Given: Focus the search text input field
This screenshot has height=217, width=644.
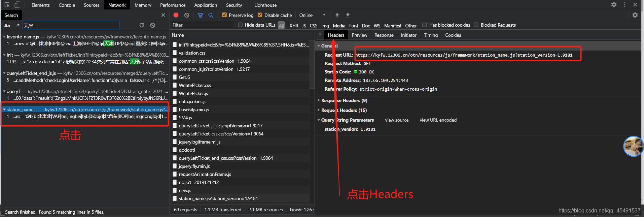Looking at the screenshot, I should [x=71, y=25].
